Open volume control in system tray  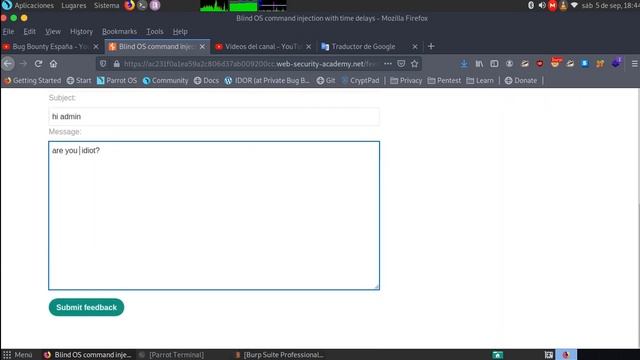tap(542, 5)
